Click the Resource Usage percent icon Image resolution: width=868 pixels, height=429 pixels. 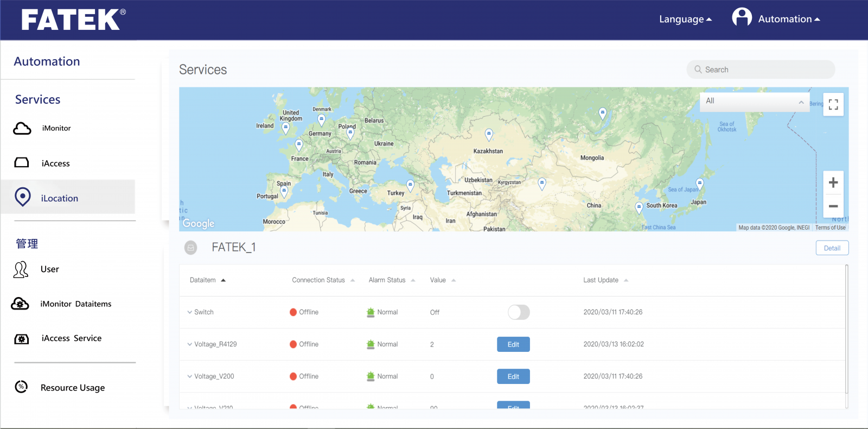click(x=21, y=387)
